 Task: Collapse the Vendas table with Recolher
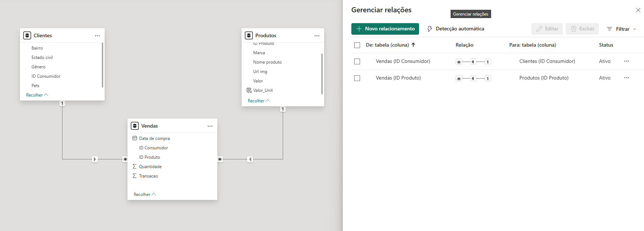point(145,194)
